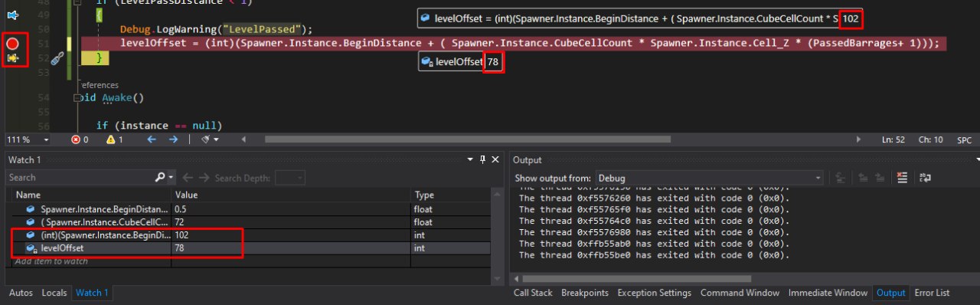Click the yellow current-statement arrow on line 52

pos(12,58)
